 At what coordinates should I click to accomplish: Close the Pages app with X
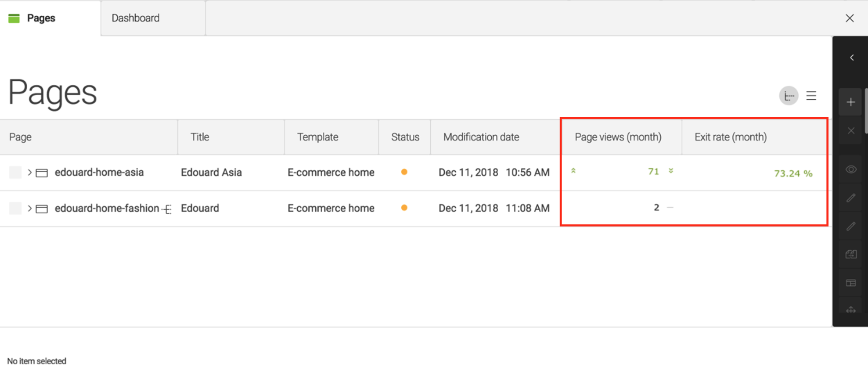(x=850, y=18)
